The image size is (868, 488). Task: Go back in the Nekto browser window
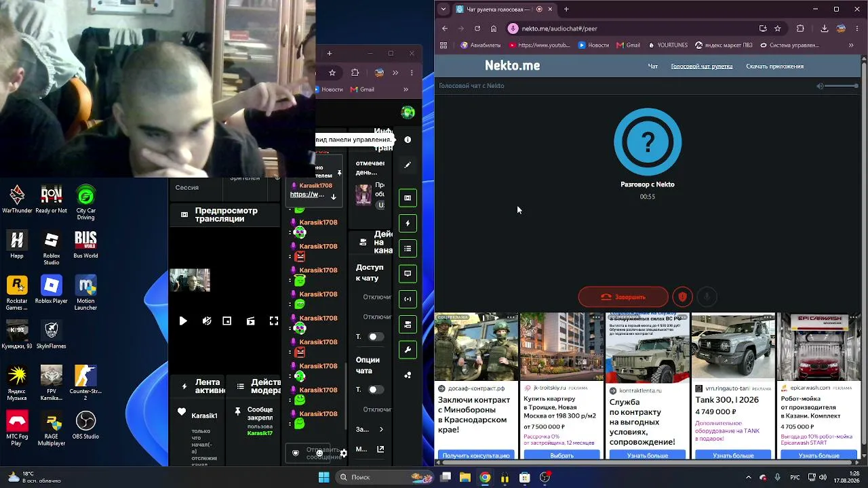coord(445,28)
